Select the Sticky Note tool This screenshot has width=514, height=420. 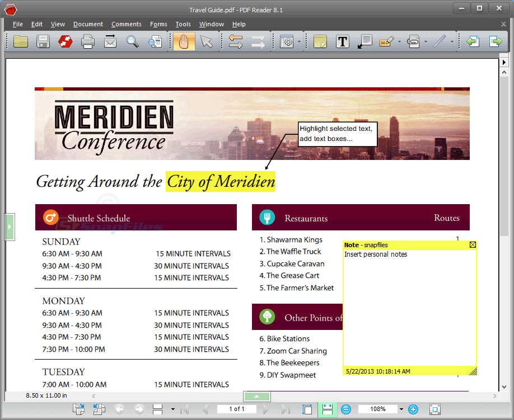point(320,41)
